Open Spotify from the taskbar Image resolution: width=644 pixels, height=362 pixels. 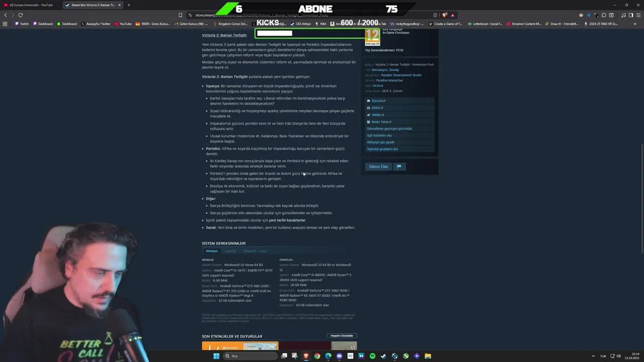coord(372,356)
